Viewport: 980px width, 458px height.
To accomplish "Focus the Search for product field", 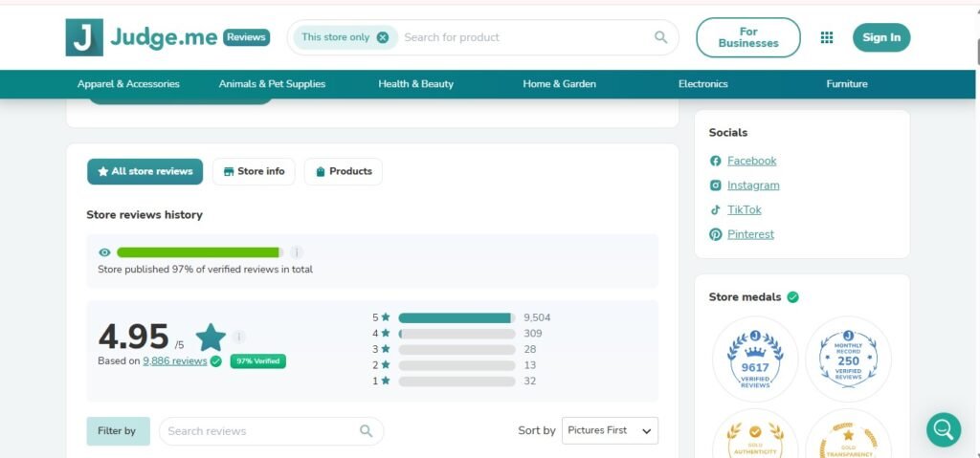I will (x=525, y=37).
